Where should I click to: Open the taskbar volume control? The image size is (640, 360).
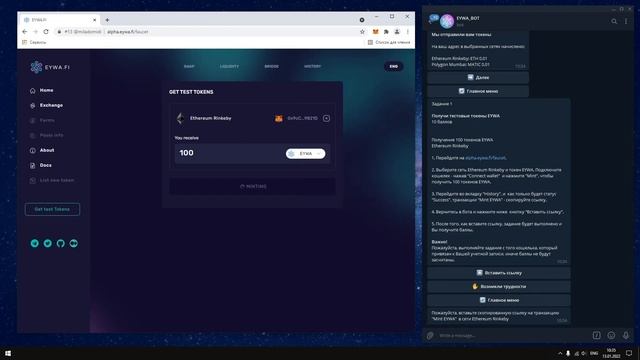584,353
